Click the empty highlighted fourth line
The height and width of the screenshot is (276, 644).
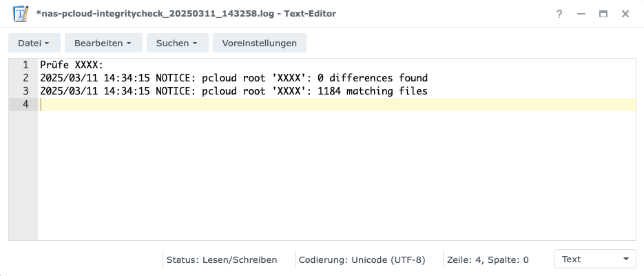(337, 104)
